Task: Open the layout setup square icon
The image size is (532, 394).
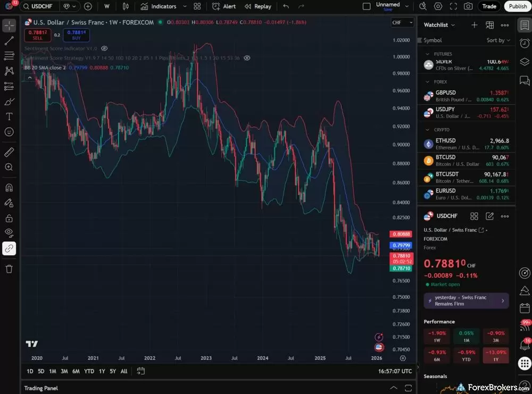Action: 367,6
